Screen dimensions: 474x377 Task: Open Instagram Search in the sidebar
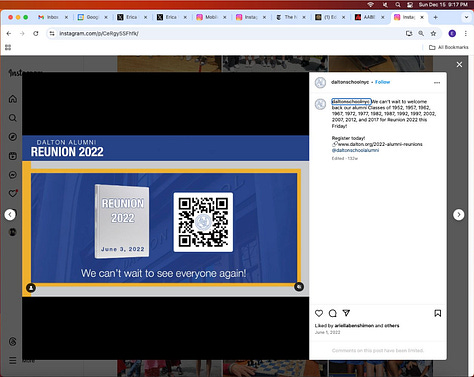13,118
